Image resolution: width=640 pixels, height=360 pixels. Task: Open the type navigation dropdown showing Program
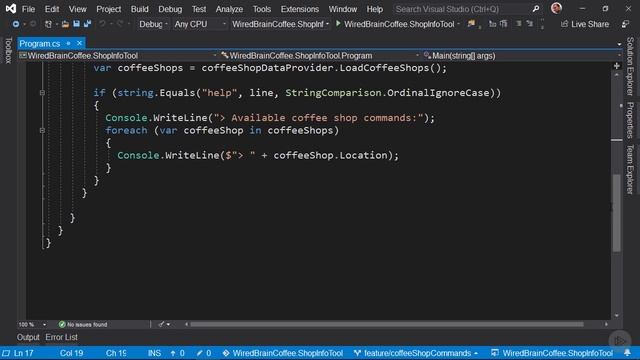320,56
